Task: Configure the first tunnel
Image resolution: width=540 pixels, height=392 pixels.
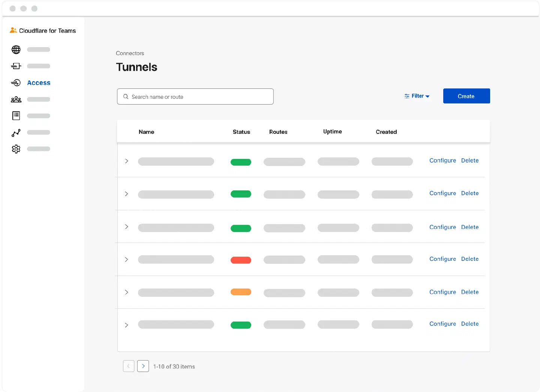Action: click(442, 160)
